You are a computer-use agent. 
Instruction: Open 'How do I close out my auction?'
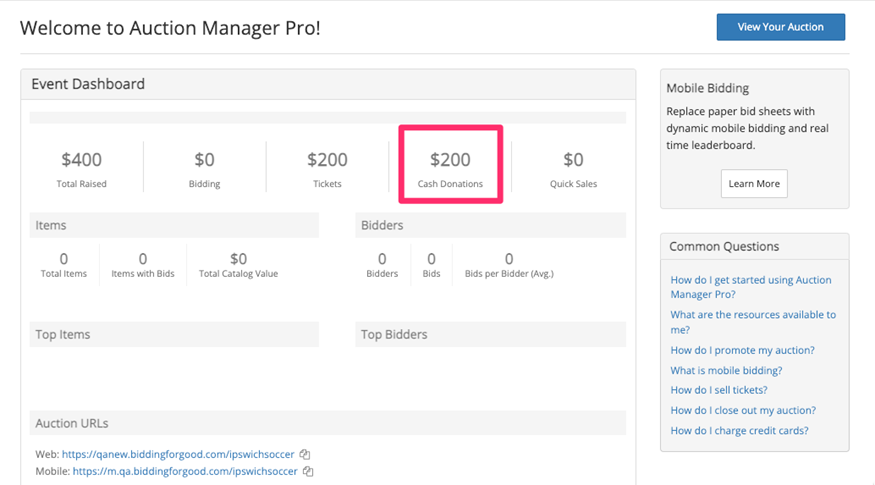click(743, 410)
